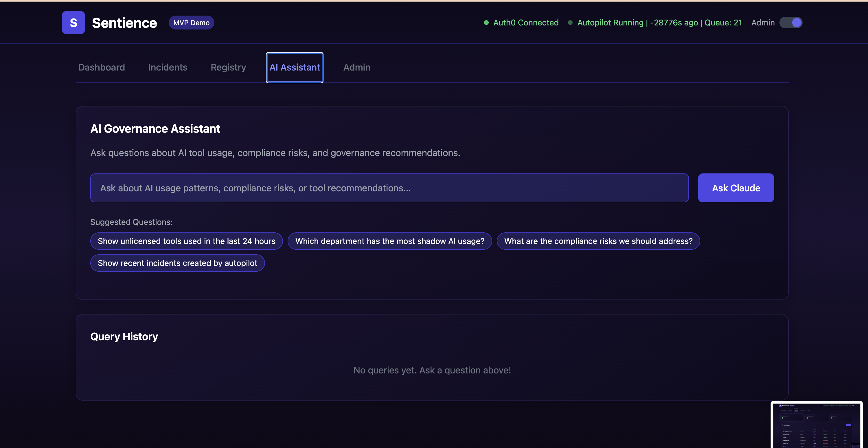Click the Query History heading
This screenshot has width=868, height=448.
(124, 336)
